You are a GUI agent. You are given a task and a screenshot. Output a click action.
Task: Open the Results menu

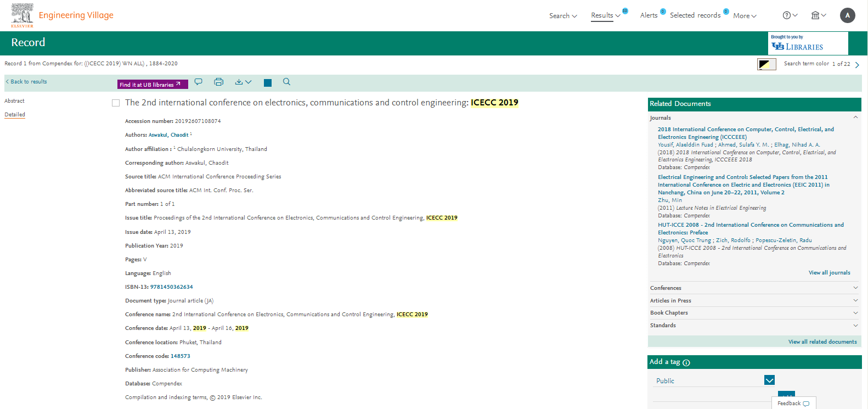606,15
